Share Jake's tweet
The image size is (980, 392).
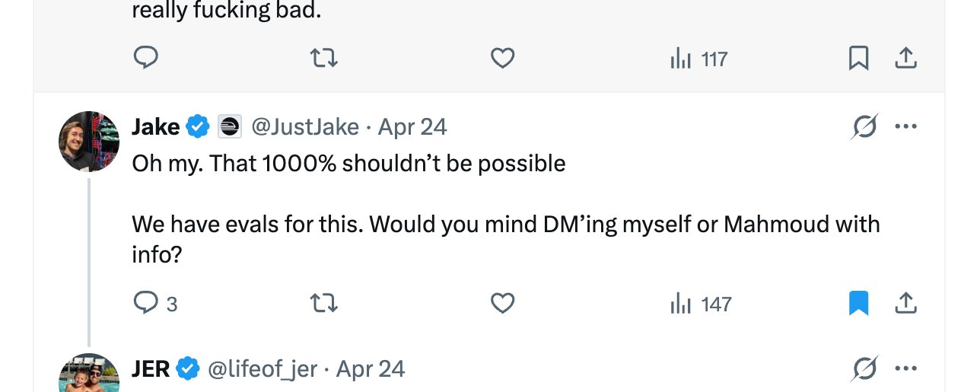click(905, 304)
